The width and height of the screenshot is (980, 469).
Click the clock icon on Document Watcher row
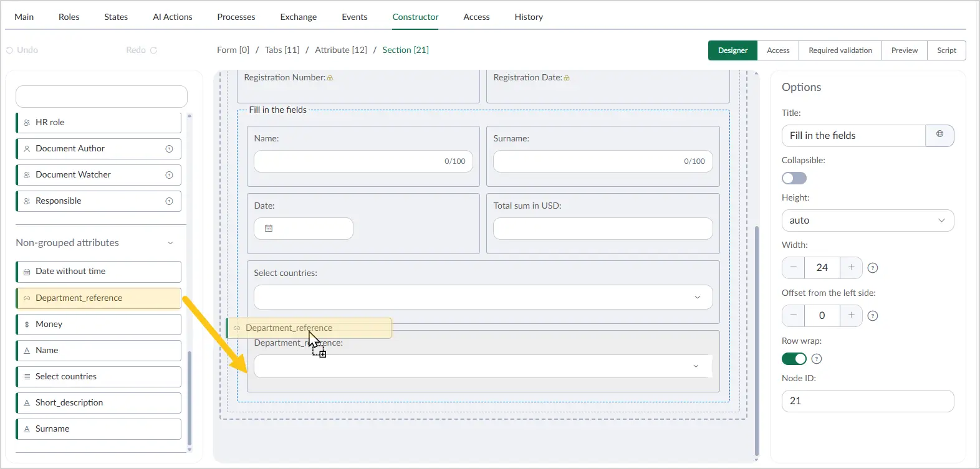169,175
